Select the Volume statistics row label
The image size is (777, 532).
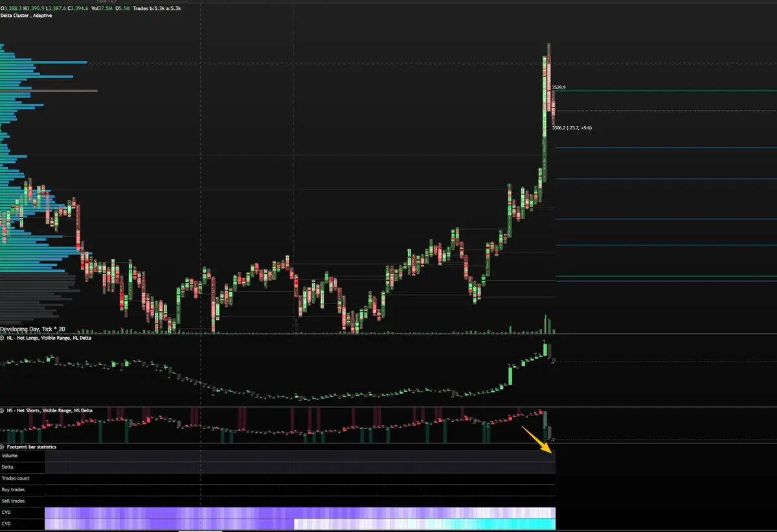(10, 456)
